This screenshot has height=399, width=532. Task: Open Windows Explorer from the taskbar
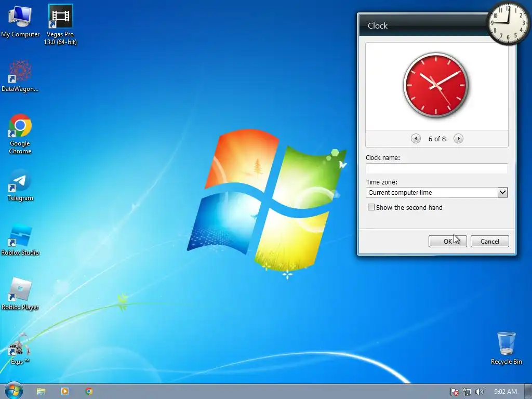click(41, 392)
